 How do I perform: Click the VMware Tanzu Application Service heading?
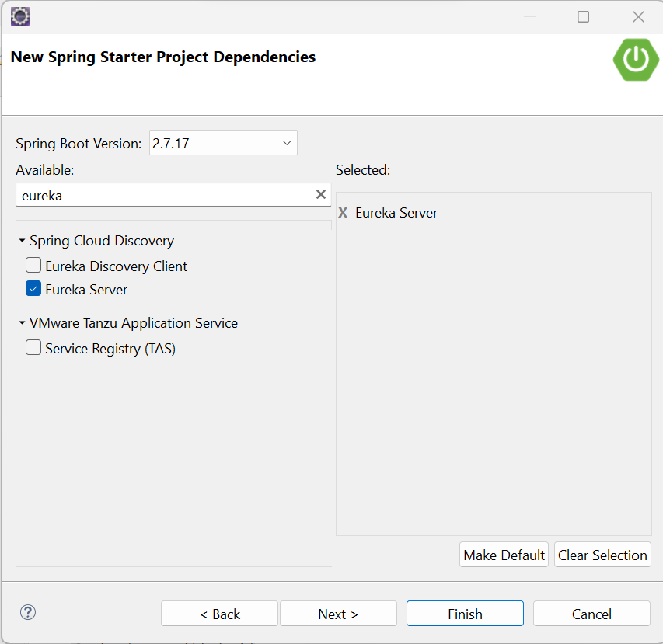point(134,323)
